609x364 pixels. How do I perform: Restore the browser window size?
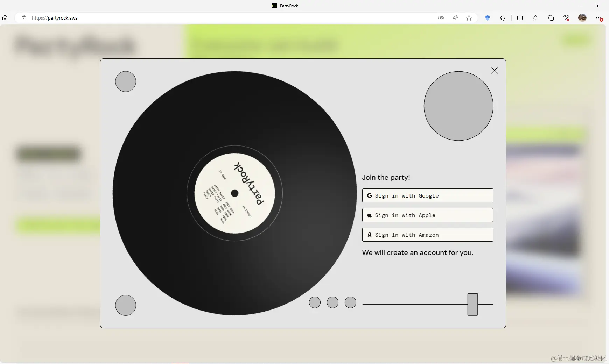(597, 6)
